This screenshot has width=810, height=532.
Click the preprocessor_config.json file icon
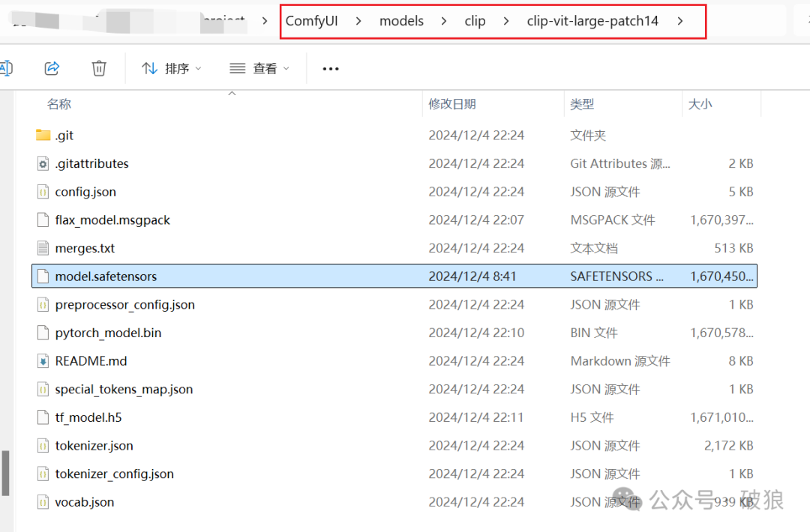[43, 304]
